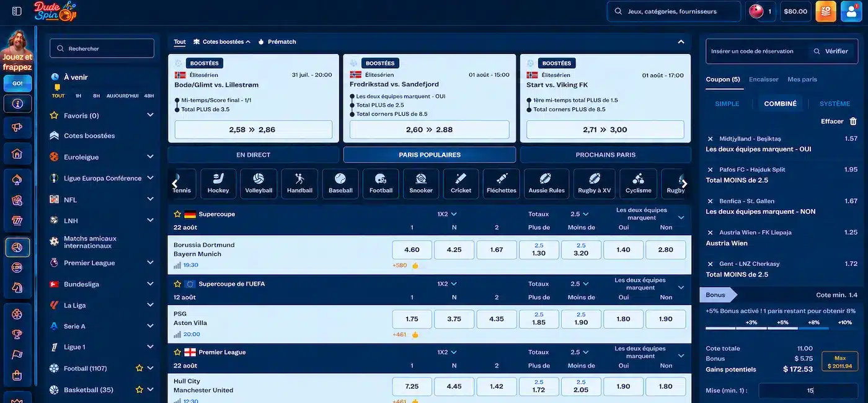Open the 2.5 totals dropdown for Supercoupe
This screenshot has height=403, width=868.
click(580, 214)
